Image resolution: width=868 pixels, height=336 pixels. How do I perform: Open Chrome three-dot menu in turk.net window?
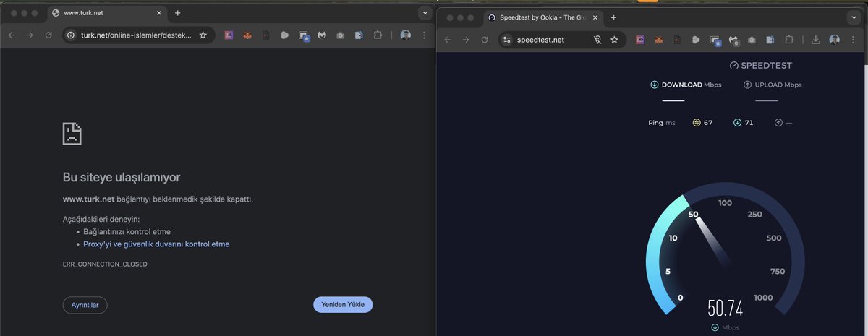[x=424, y=35]
